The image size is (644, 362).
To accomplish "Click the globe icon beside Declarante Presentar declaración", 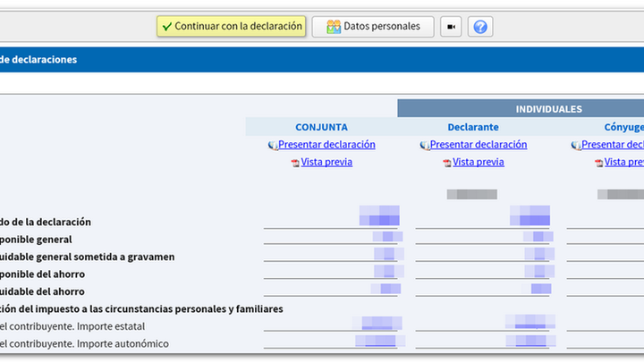I will tap(425, 146).
